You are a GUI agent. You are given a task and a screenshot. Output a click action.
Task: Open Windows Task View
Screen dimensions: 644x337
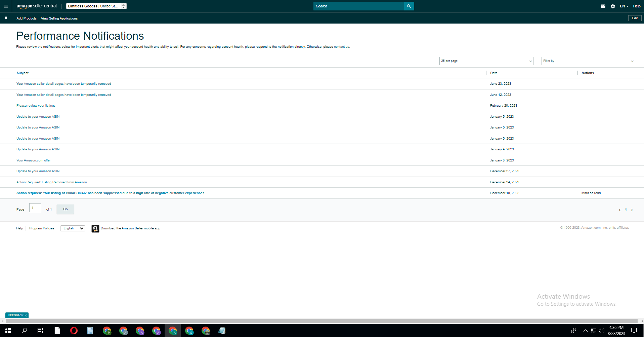click(x=40, y=331)
